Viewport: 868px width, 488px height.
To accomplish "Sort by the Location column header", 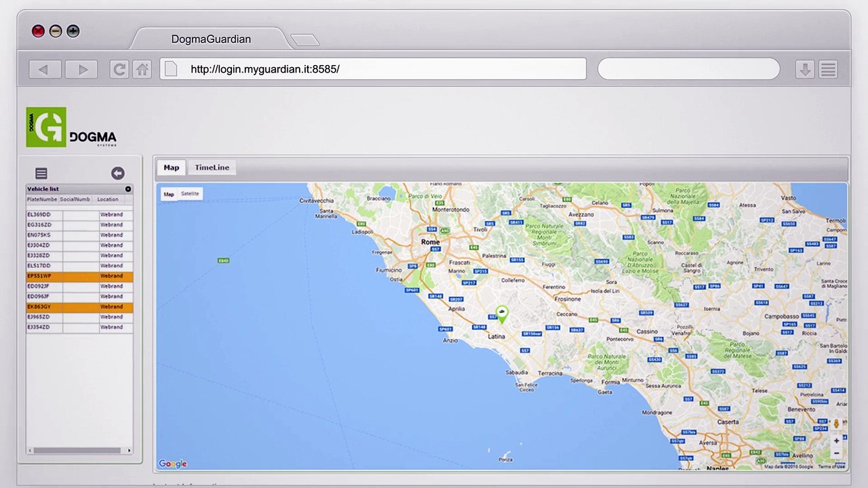I will [107, 199].
